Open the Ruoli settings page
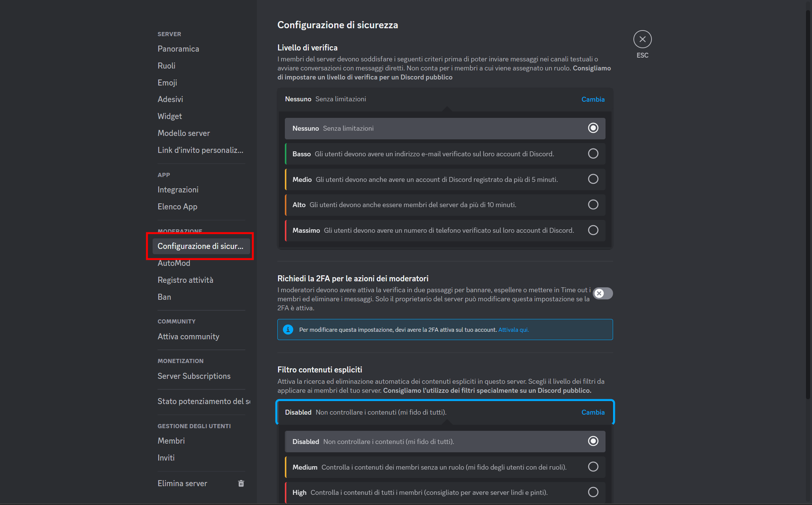Viewport: 812px width, 505px height. pyautogui.click(x=166, y=66)
